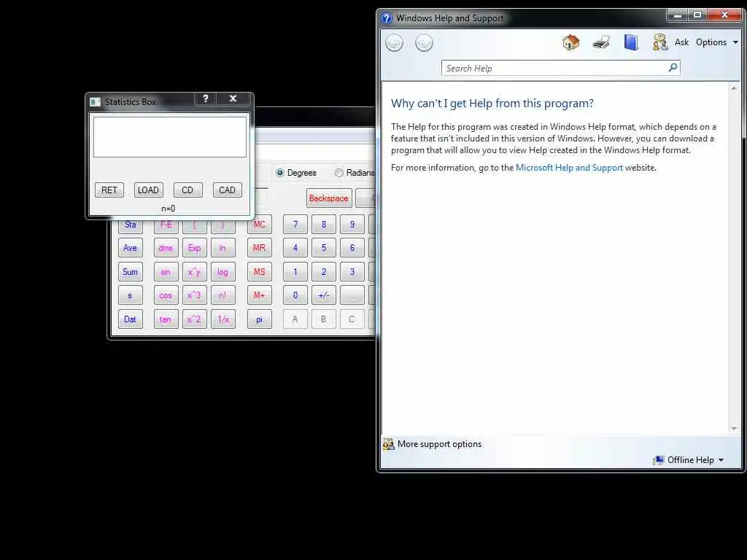Open Help home page icon
This screenshot has width=747, height=560.
click(570, 42)
